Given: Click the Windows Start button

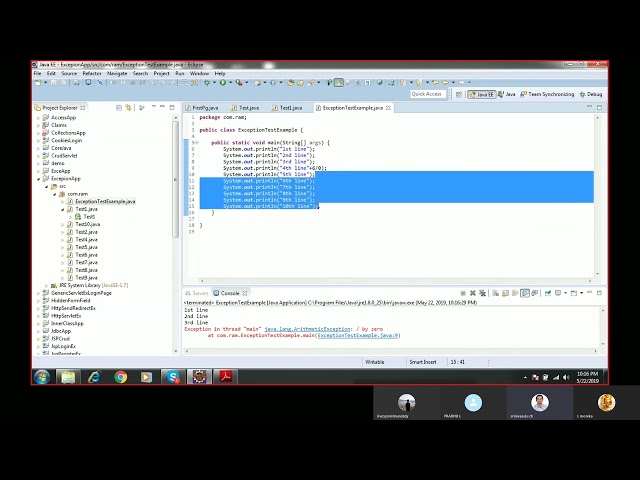Looking at the screenshot, I should click(42, 377).
